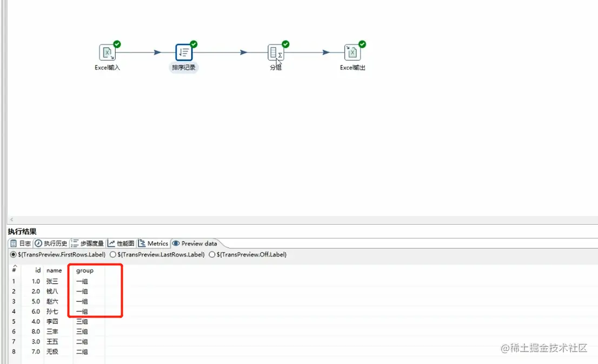Click name cell 赵六
The image size is (598, 364).
52,301
